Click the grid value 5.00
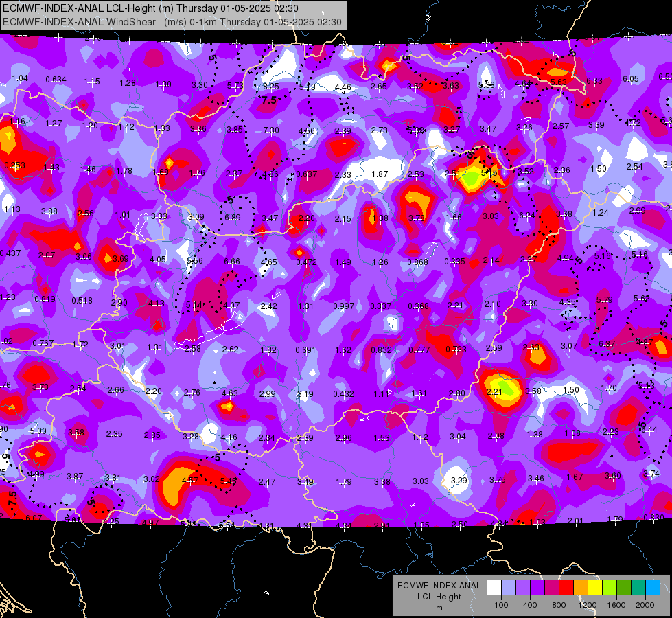672x618 pixels. 38,431
